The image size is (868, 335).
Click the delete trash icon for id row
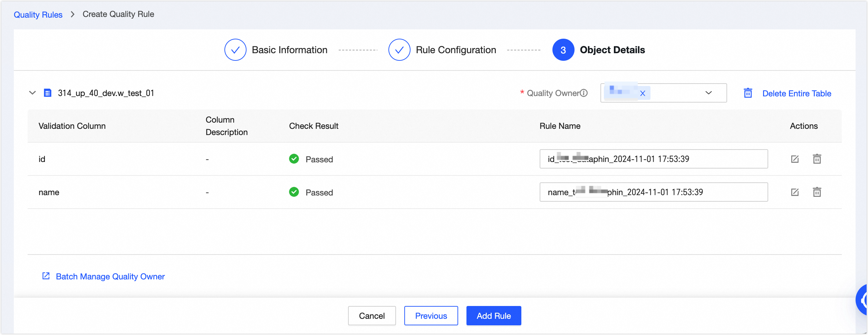817,159
